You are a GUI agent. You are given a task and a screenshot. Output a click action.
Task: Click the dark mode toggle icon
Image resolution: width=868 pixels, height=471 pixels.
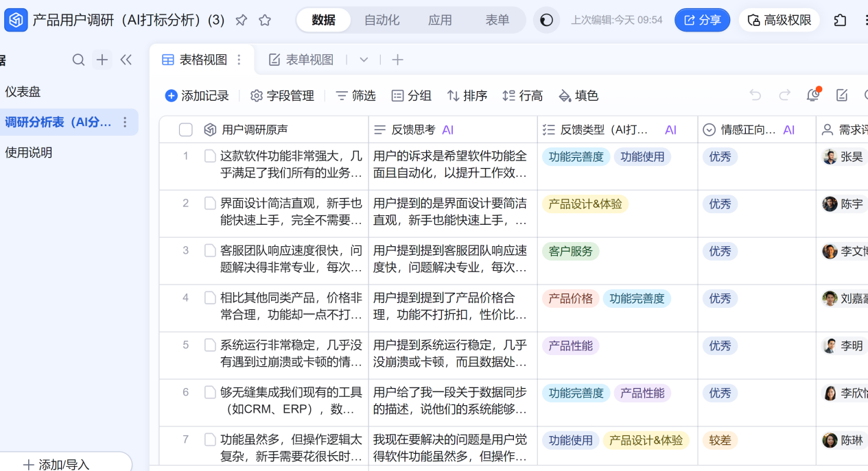tap(546, 21)
